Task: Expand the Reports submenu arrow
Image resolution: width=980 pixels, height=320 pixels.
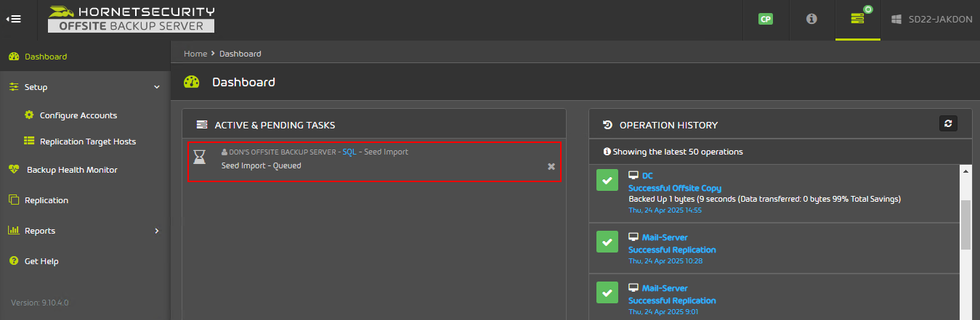Action: pos(157,231)
